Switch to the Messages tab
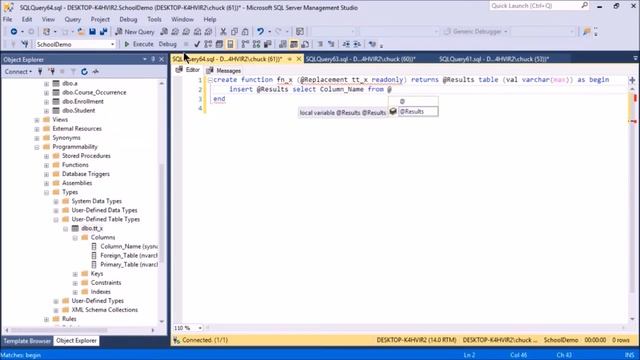The image size is (640, 360). click(x=224, y=71)
